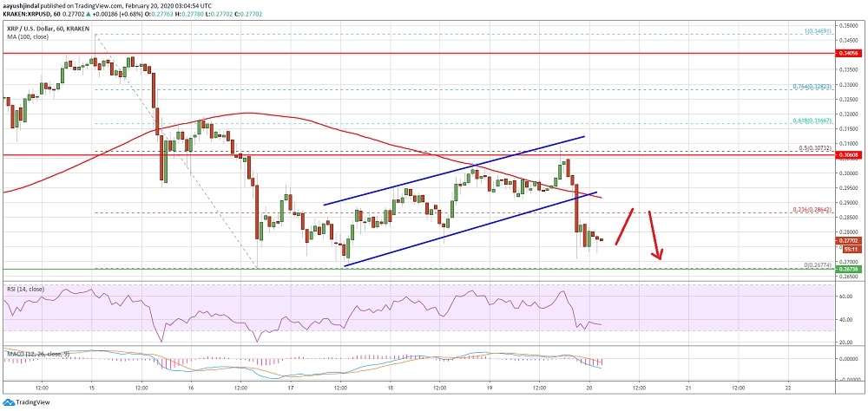Click the red upward arrow drawing

click(625, 227)
